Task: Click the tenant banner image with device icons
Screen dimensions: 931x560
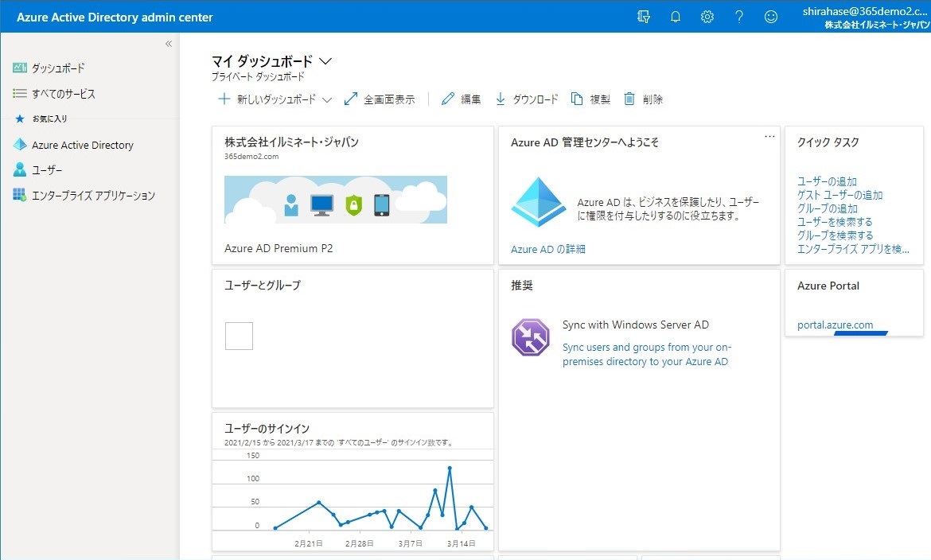Action: pyautogui.click(x=336, y=200)
